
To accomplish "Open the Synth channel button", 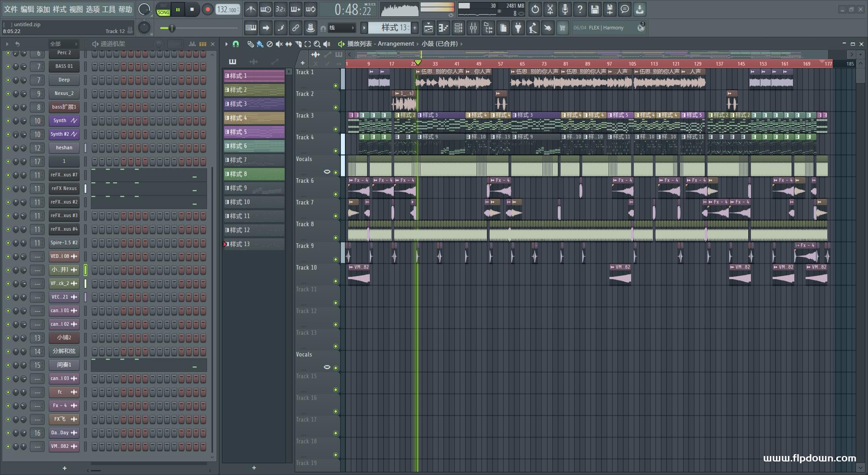I will pos(64,121).
